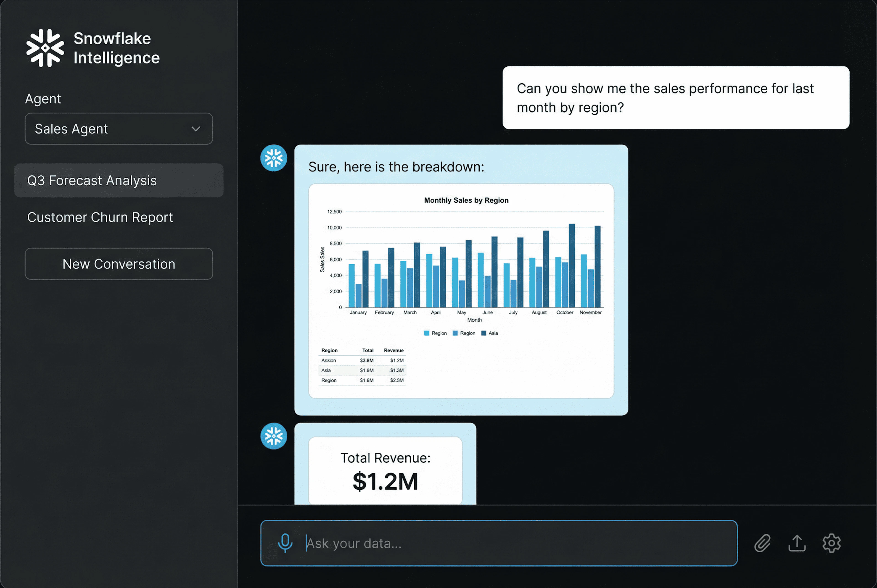Open the Customer Churn Report conversation
The image size is (877, 588).
[100, 218]
